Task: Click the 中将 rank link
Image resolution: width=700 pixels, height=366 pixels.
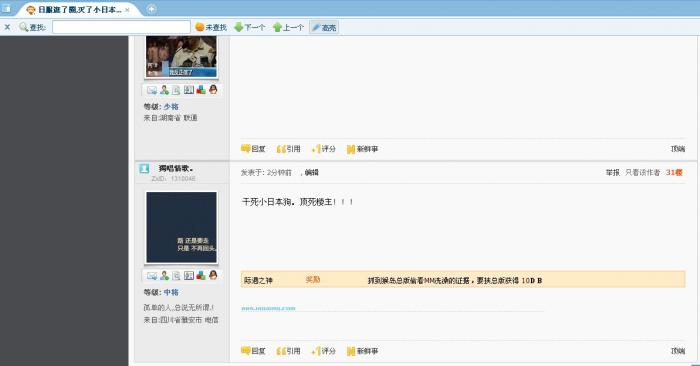Action: click(171, 292)
